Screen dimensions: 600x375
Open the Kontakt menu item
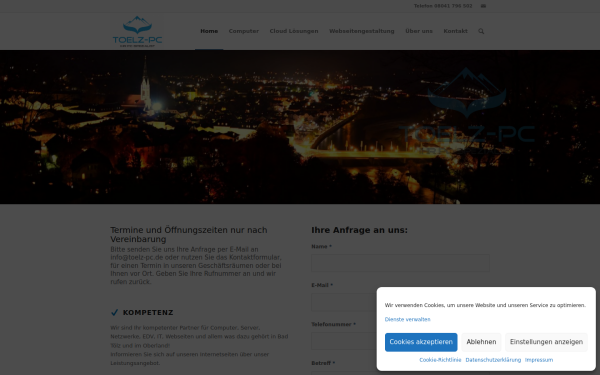(455, 31)
